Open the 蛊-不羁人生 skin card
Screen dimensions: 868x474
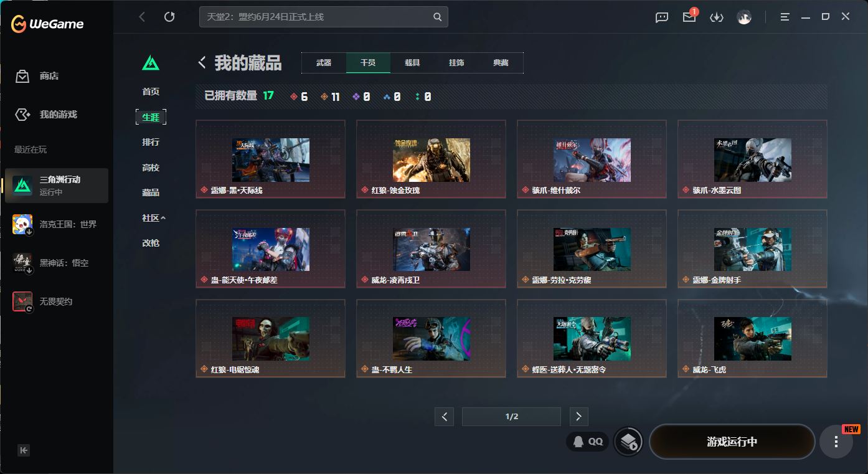pos(431,338)
